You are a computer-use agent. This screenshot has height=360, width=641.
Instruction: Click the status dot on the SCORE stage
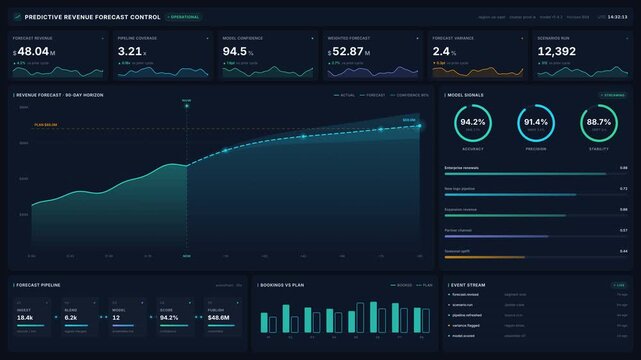190,303
